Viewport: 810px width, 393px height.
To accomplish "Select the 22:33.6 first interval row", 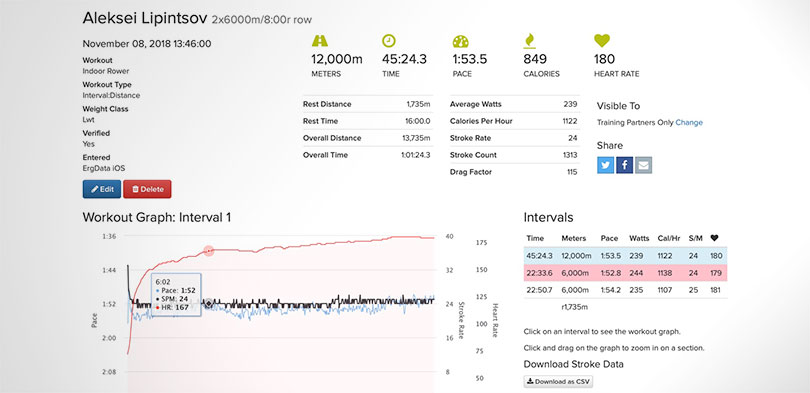I will click(625, 273).
